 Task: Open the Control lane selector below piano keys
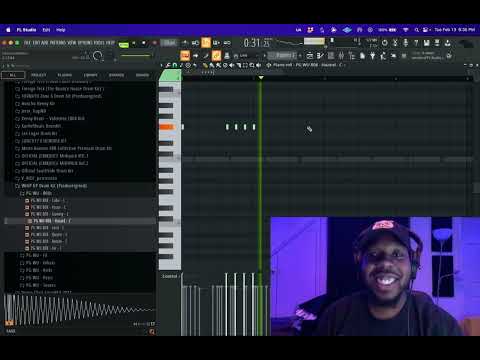pos(170,276)
